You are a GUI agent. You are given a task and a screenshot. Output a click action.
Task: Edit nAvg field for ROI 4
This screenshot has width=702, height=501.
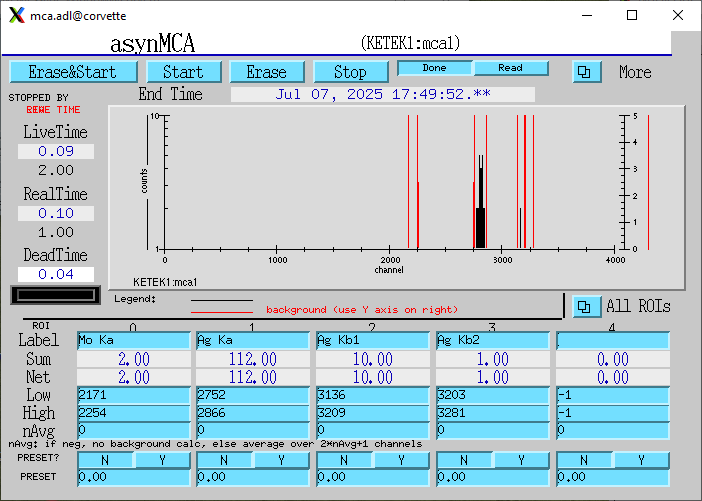pyautogui.click(x=613, y=430)
